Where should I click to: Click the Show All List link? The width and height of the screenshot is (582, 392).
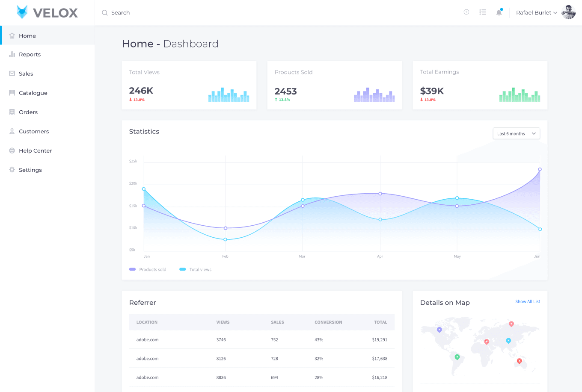click(527, 302)
